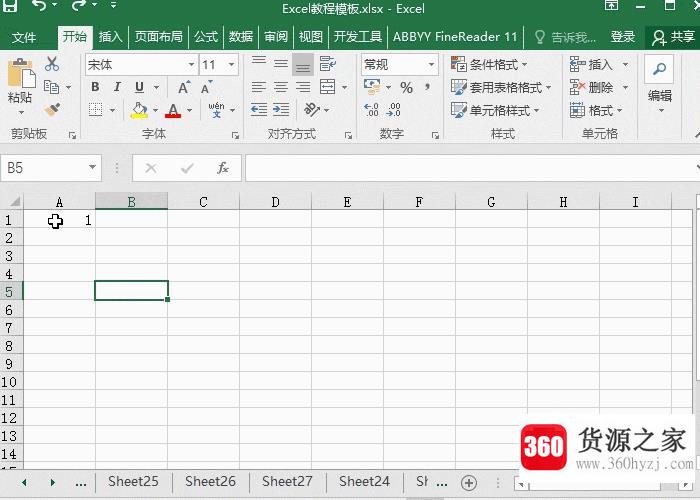Viewport: 700px width, 500px height.
Task: Switch to the 页面布局 tab
Action: click(x=158, y=37)
